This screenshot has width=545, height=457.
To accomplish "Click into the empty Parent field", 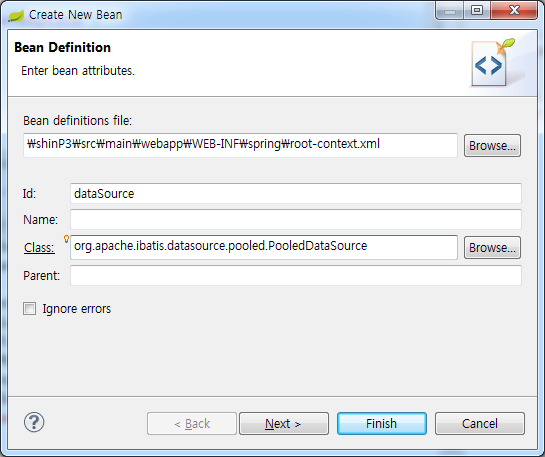I will pos(296,275).
